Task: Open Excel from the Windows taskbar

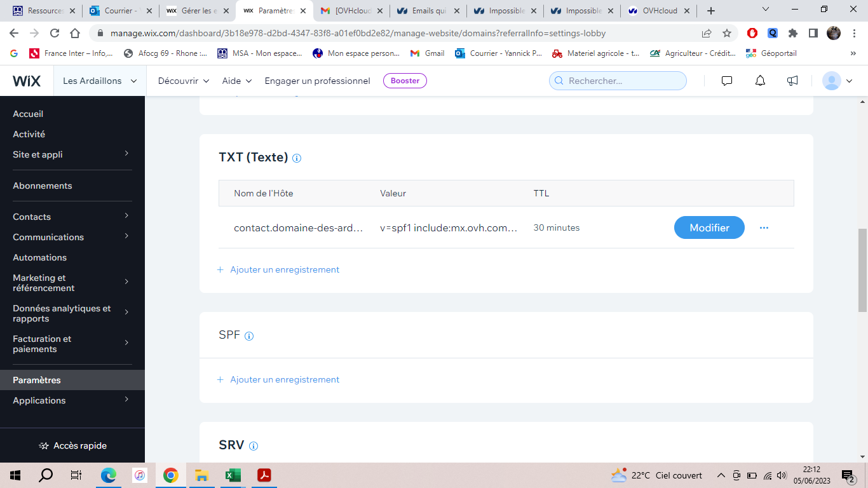Action: [233, 475]
